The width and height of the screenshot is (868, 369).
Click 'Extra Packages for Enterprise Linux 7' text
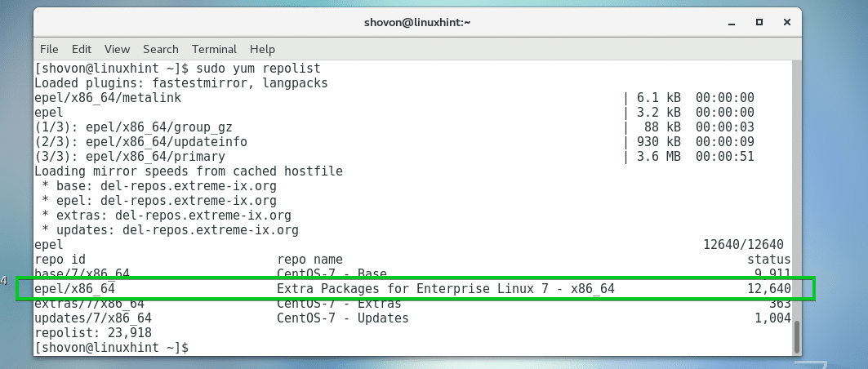click(425, 289)
